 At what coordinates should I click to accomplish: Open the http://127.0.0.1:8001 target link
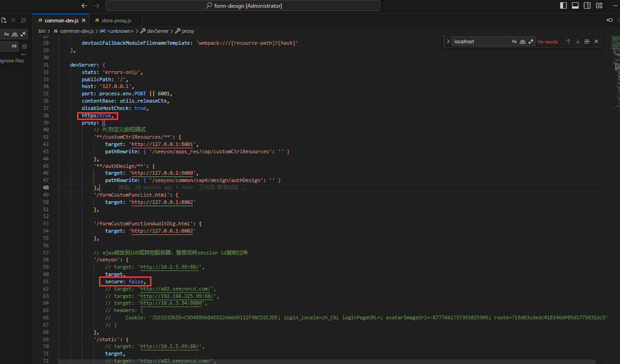click(162, 144)
